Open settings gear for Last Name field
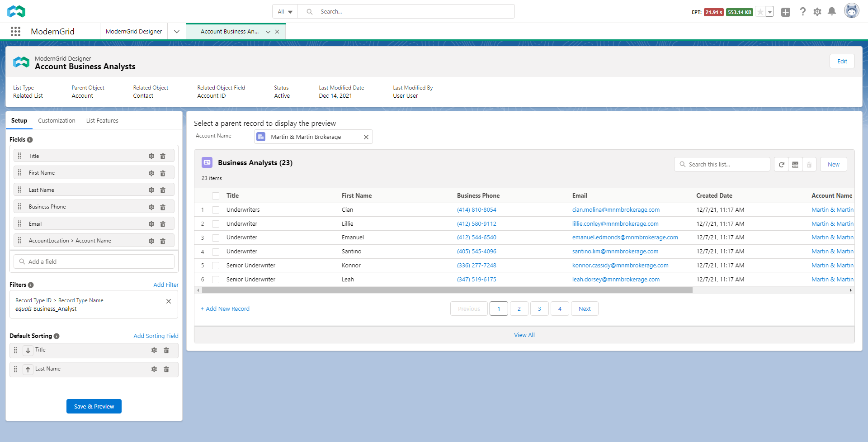 coord(151,190)
